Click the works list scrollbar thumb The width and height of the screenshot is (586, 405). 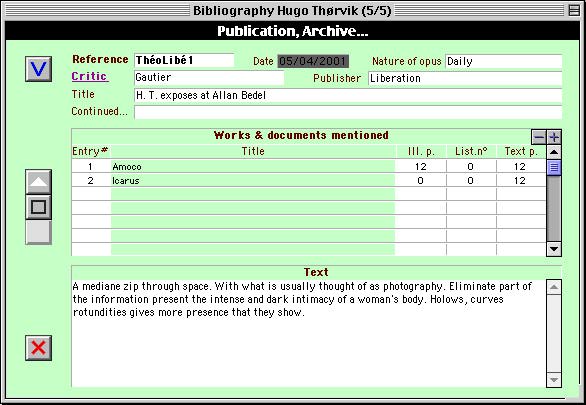click(x=554, y=167)
